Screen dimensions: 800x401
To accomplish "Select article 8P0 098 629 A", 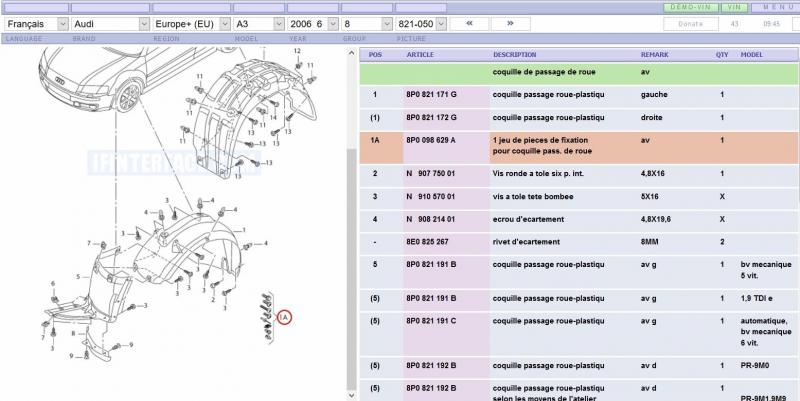I will click(x=431, y=140).
